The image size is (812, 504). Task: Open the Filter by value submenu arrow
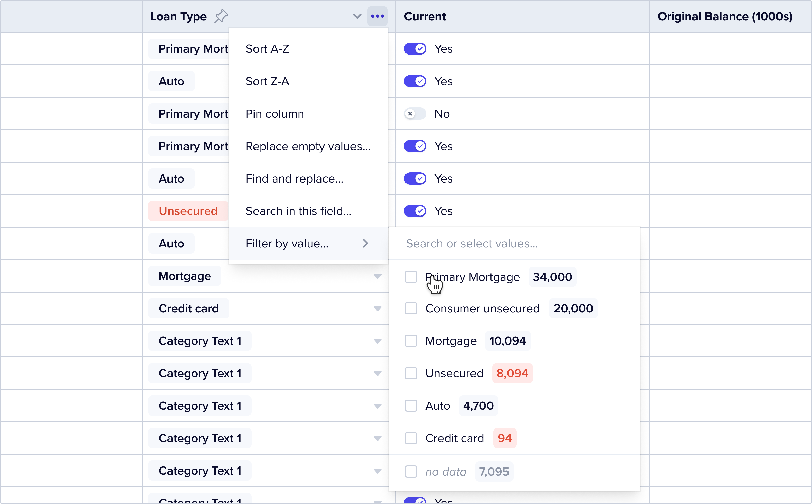coord(365,243)
